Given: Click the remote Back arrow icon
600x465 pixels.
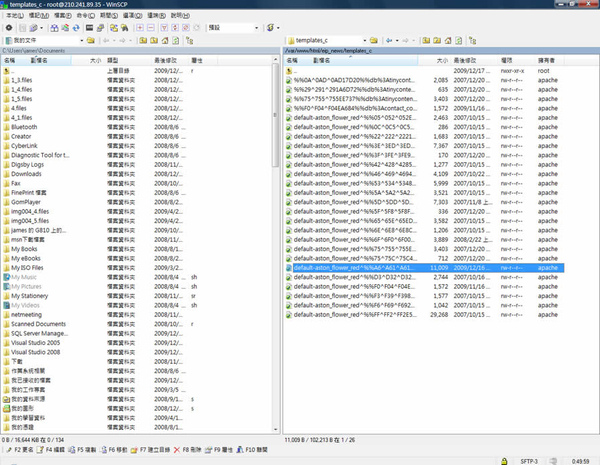Looking at the screenshot, I should (x=389, y=40).
